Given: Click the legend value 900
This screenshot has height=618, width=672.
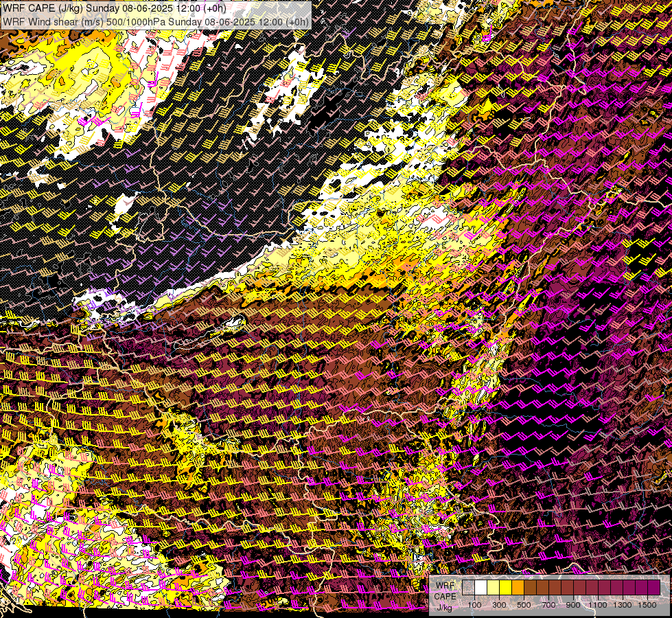Looking at the screenshot, I should tap(573, 605).
